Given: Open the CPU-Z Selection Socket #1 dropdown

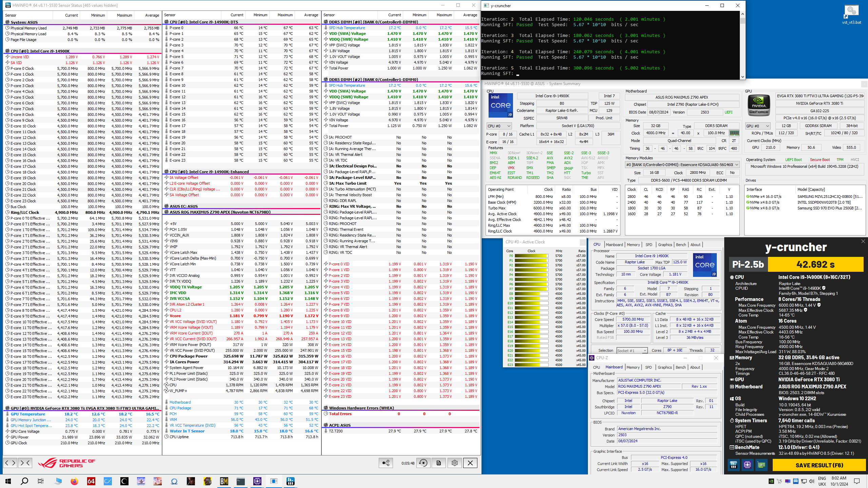Looking at the screenshot, I should point(632,350).
